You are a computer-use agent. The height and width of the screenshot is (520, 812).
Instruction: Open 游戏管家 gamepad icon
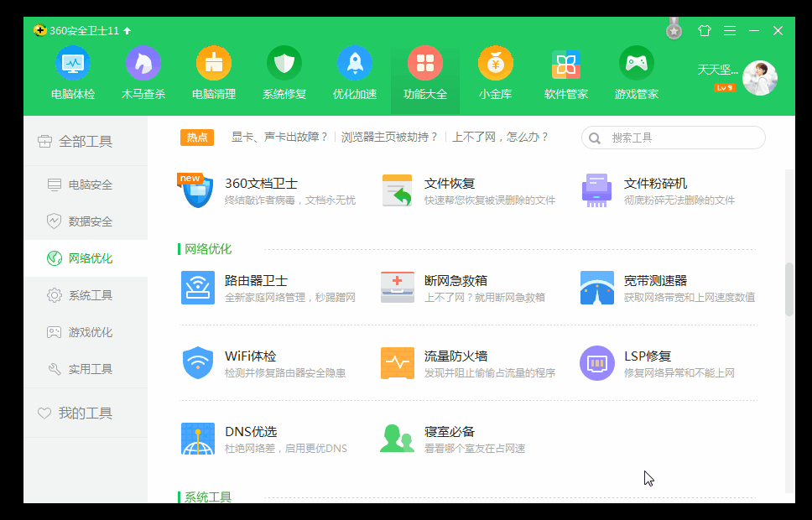637,63
